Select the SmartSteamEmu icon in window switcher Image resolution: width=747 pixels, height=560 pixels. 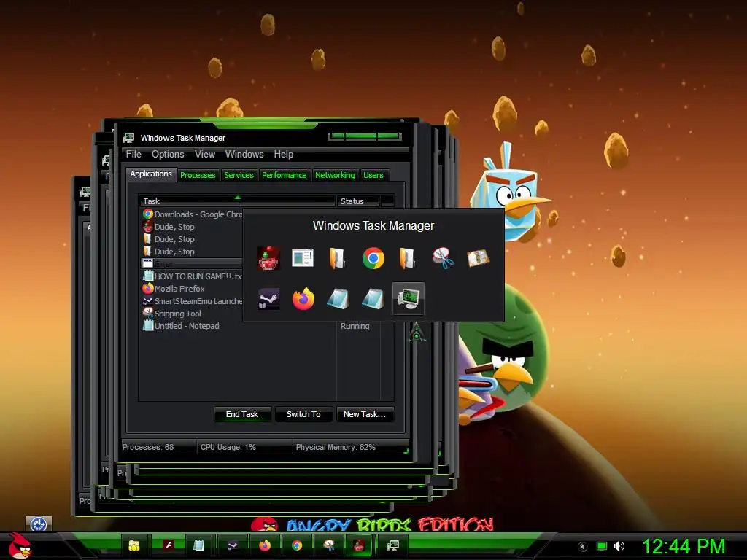coord(268,299)
